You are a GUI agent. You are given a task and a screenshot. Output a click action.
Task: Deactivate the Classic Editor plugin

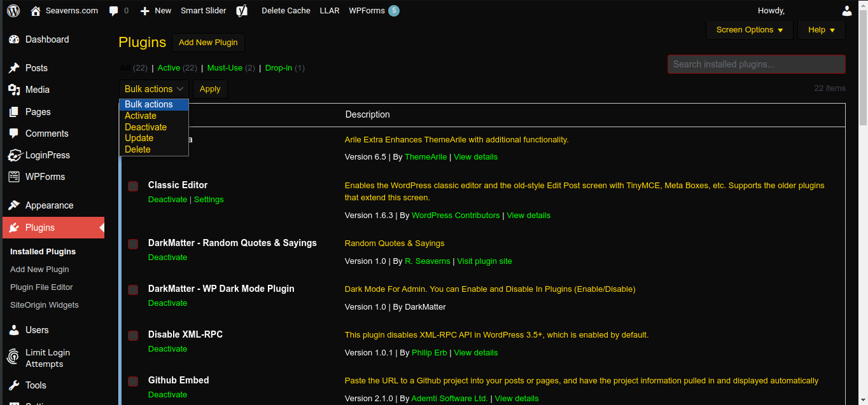[167, 200]
